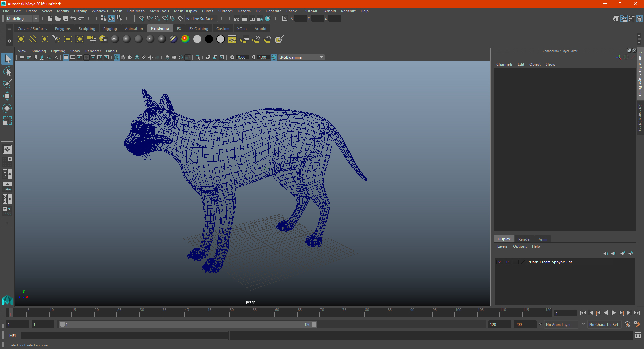Create a point light from shelf
The height and width of the screenshot is (349, 644).
[x=45, y=39]
